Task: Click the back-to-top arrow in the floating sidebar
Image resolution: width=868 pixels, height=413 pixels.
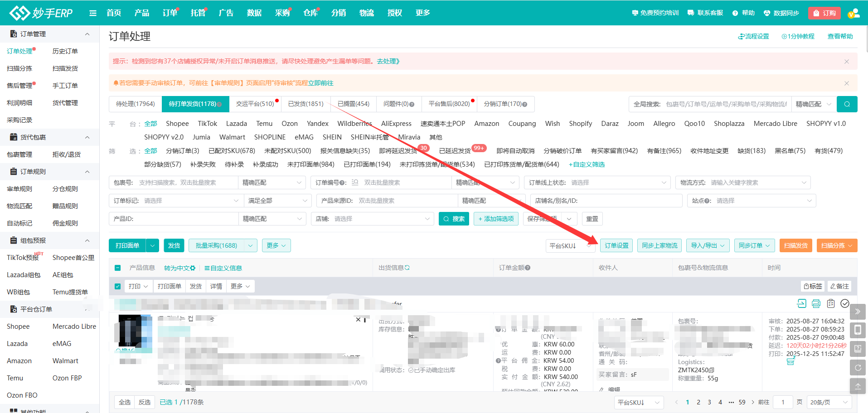Action: point(858,386)
